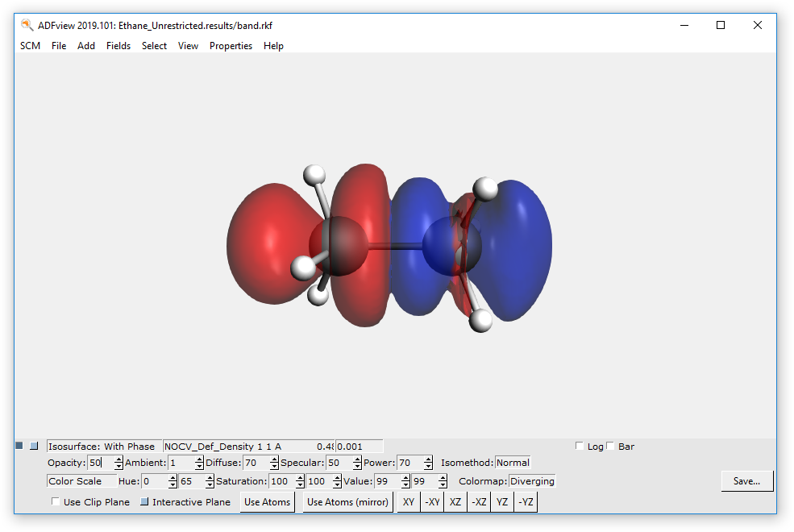Image resolution: width=794 pixels, height=532 pixels.
Task: Click the lighter square field indicator
Action: click(x=34, y=445)
